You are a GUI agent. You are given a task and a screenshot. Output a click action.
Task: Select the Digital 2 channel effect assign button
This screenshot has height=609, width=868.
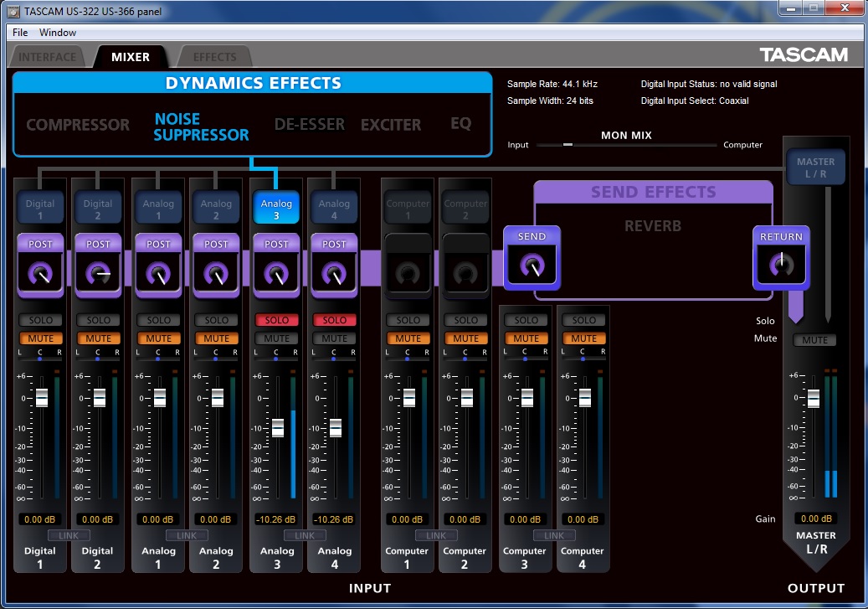coord(97,209)
